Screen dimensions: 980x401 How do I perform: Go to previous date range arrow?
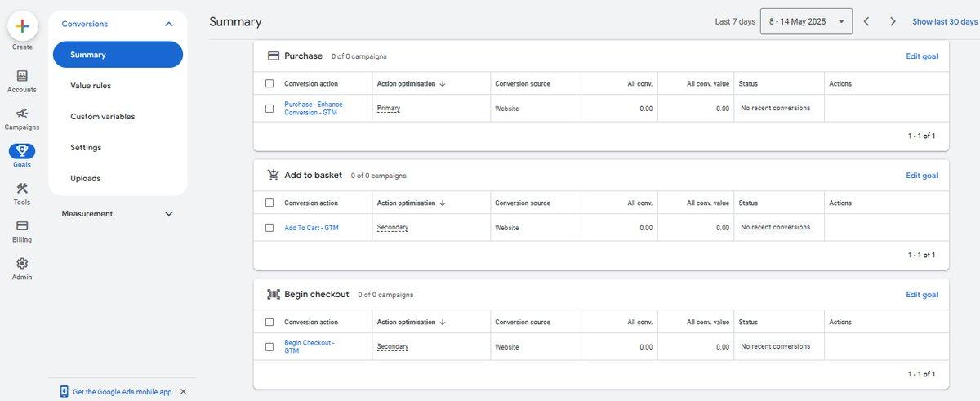point(866,21)
